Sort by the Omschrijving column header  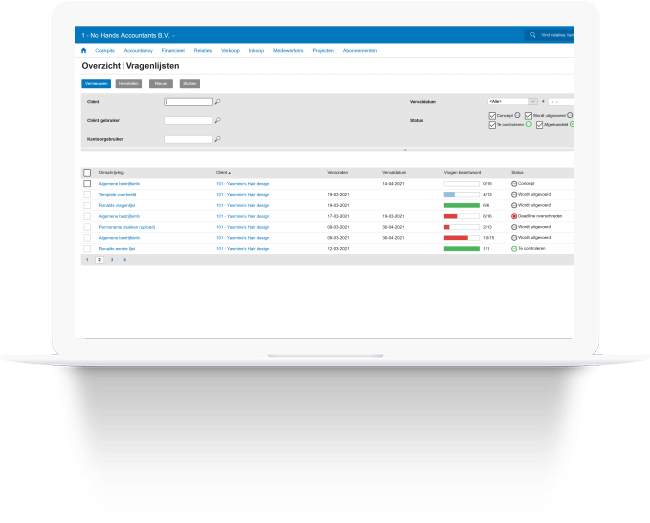(111, 172)
